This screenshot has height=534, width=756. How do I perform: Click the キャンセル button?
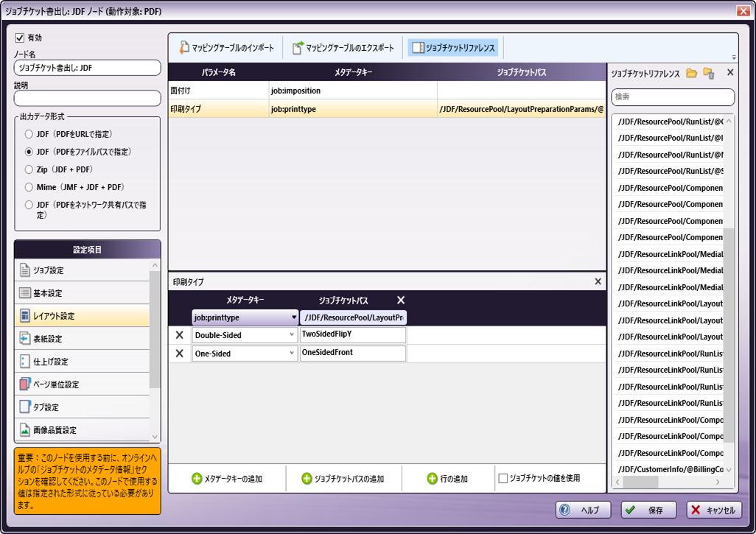coord(714,510)
